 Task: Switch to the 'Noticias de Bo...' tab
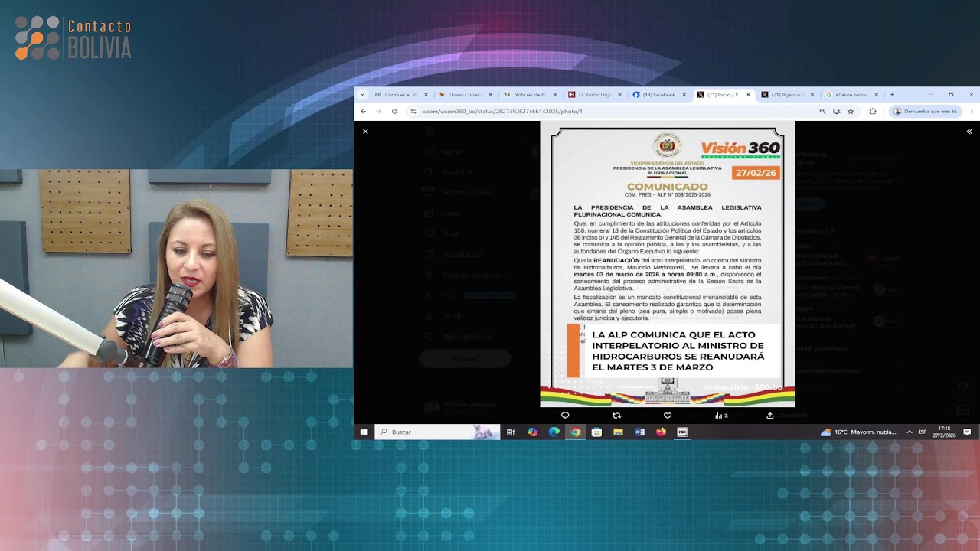[529, 95]
